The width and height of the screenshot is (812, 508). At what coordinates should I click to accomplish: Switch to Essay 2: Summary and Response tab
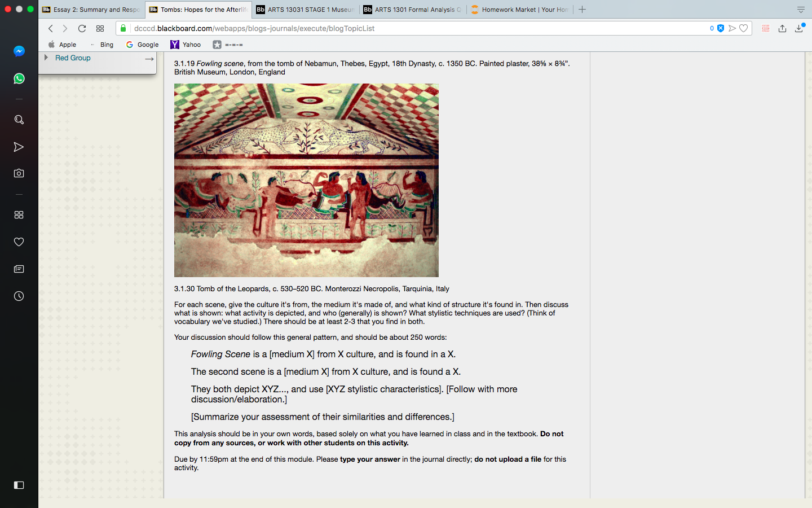pyautogui.click(x=91, y=10)
